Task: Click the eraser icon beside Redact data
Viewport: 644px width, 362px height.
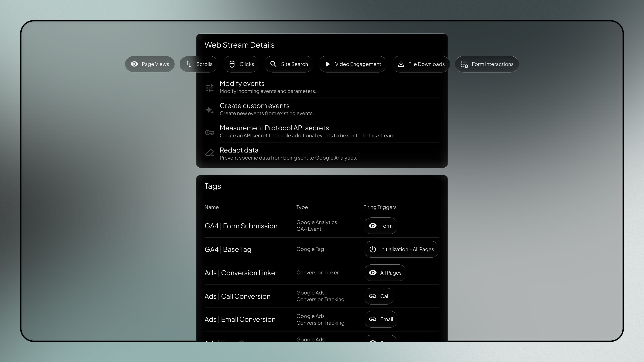Action: (209, 152)
